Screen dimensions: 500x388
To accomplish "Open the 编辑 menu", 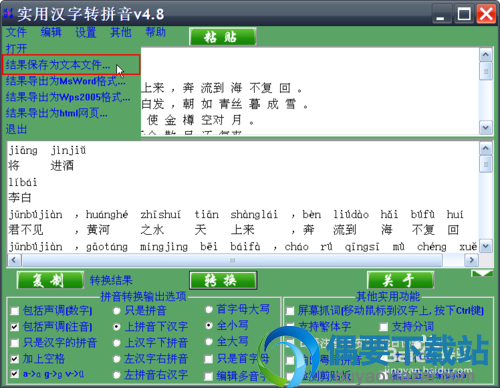I will click(x=51, y=32).
